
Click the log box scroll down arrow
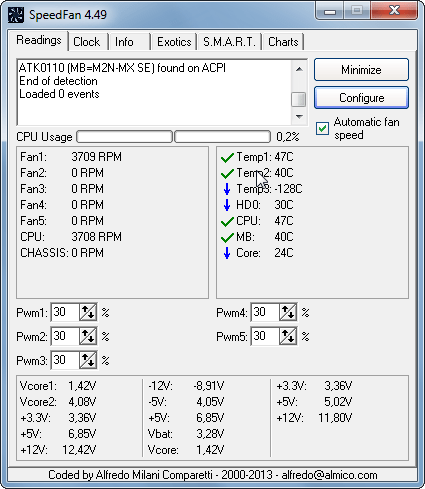pos(299,117)
